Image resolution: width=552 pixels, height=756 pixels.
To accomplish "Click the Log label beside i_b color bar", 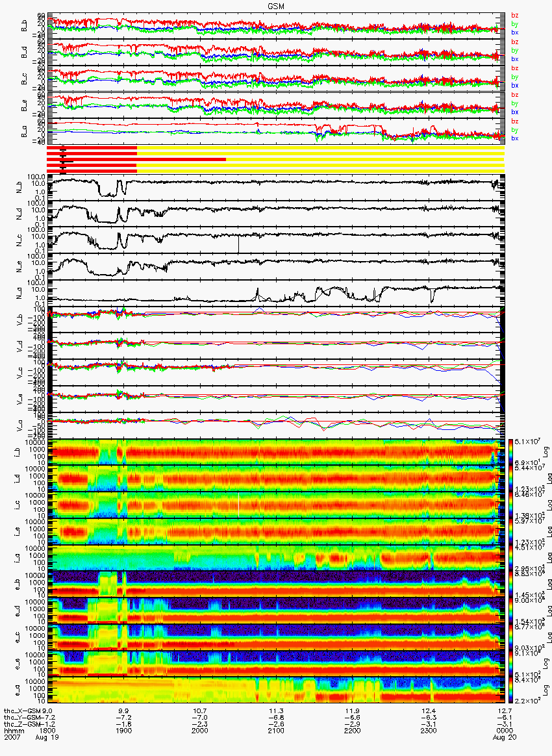I will pyautogui.click(x=546, y=452).
